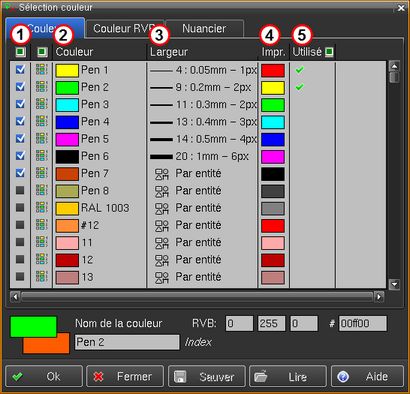Open the Pen 2 line width selector
Image resolution: width=410 pixels, height=394 pixels.
coord(203,87)
